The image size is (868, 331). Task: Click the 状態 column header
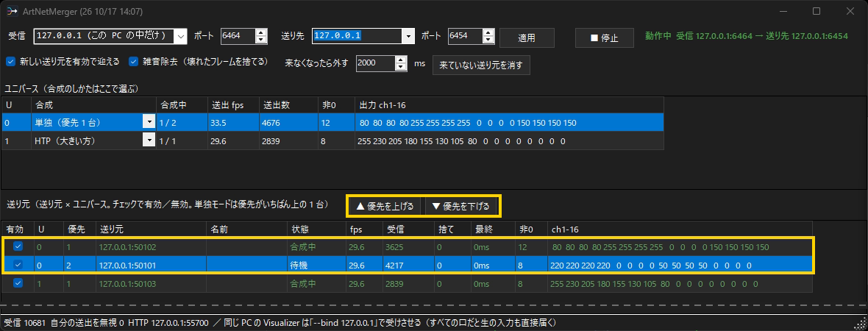pyautogui.click(x=316, y=229)
